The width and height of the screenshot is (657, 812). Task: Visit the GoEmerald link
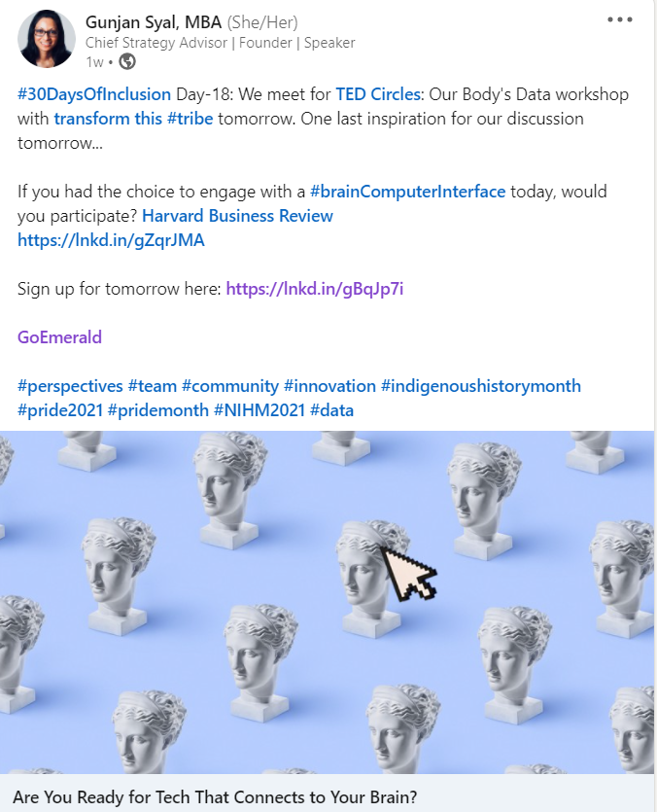(59, 337)
